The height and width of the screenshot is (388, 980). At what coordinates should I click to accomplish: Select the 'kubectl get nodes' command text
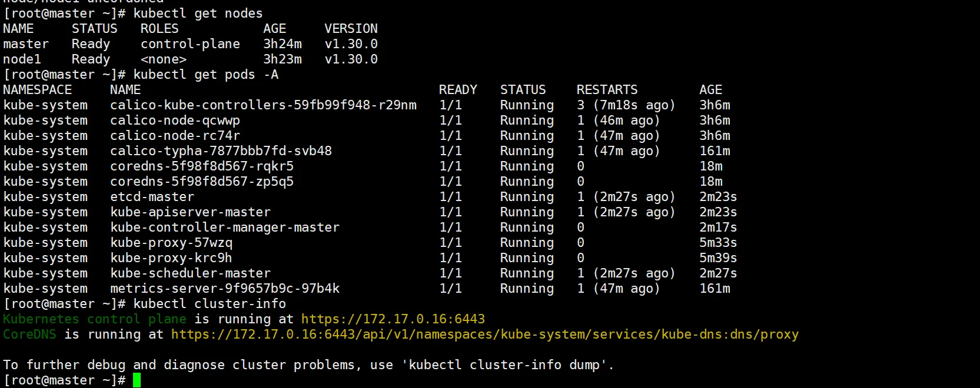tap(198, 14)
